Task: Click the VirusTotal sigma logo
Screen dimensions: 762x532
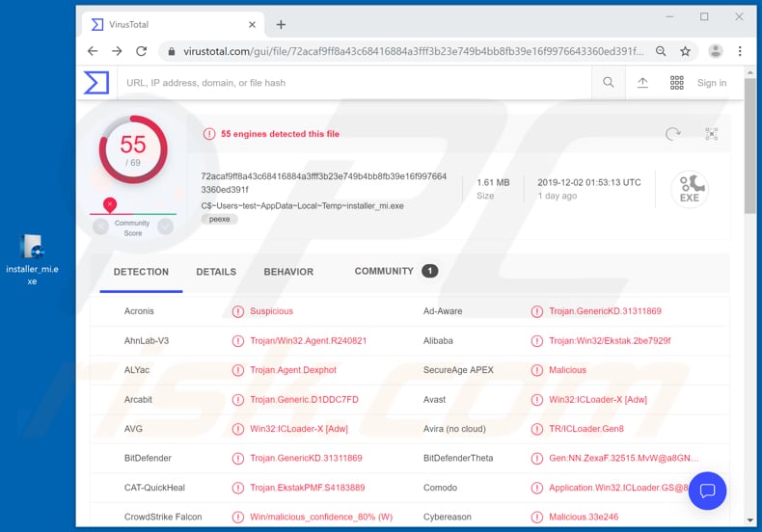Action: [96, 83]
